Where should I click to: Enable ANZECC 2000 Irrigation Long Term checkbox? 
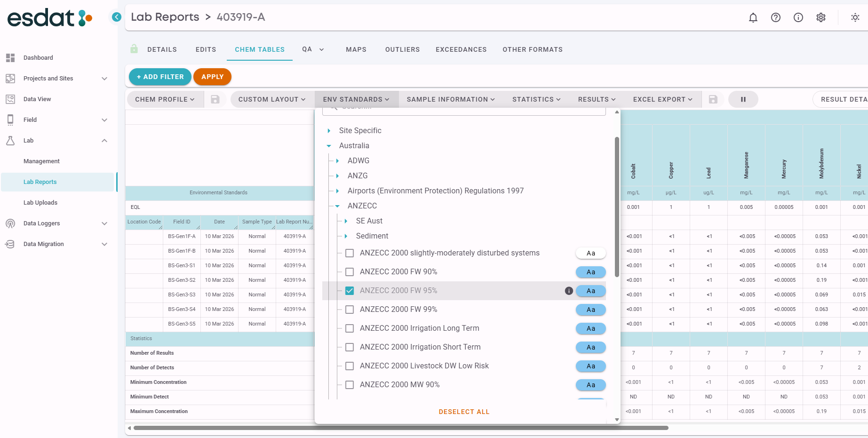(x=350, y=328)
